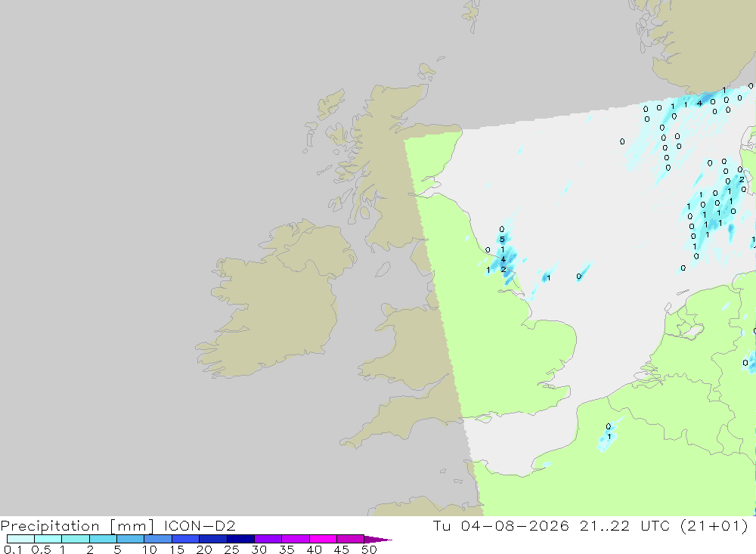Screen dimensions: 756x554
Task: Click the legend label "0.1"
Action: pos(13,549)
